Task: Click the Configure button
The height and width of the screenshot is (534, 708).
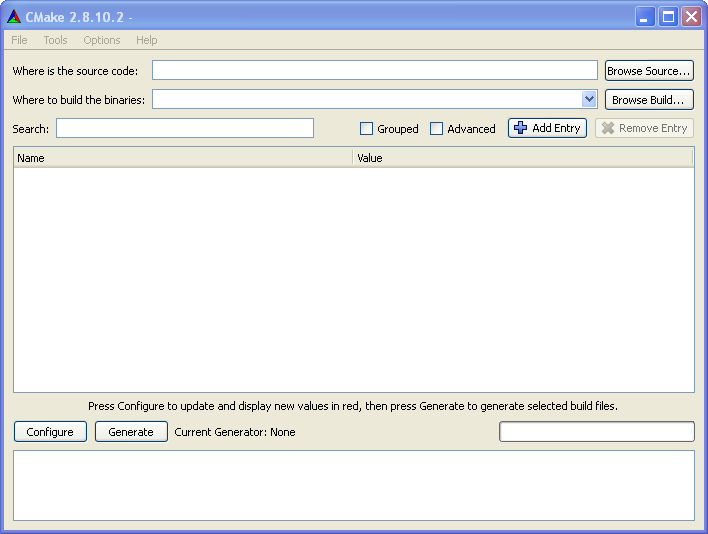Action: [50, 432]
